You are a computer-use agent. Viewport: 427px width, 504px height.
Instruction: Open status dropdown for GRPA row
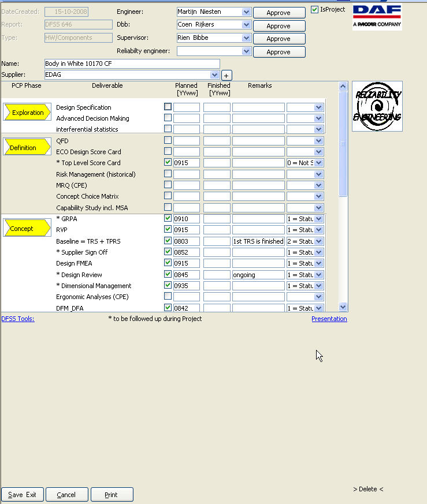click(x=318, y=219)
